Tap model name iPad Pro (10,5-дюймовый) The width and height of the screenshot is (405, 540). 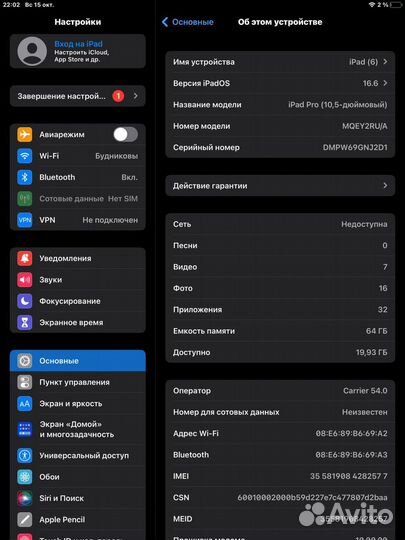[338, 105]
